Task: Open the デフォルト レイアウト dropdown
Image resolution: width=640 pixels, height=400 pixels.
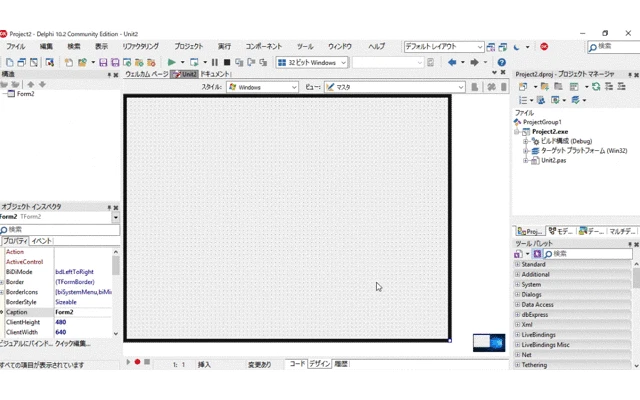Action: coord(444,47)
